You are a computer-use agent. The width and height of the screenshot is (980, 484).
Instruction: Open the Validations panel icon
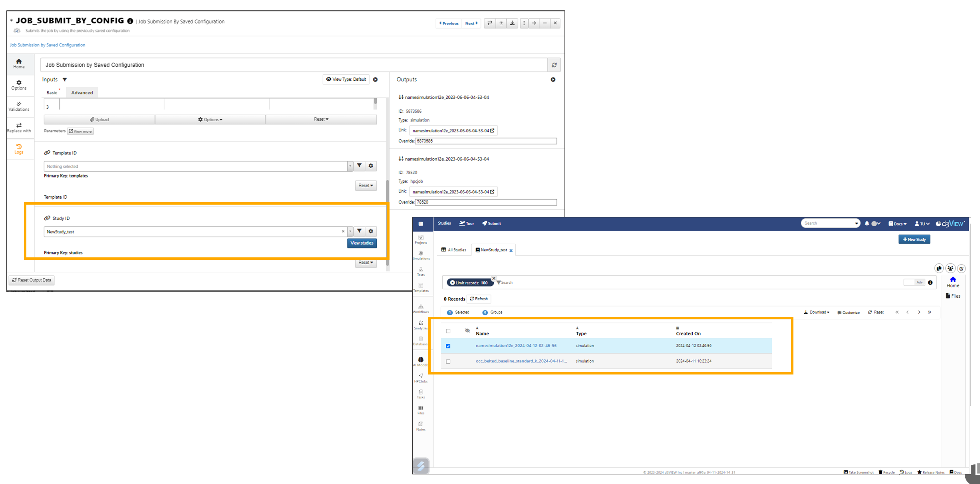tap(19, 106)
